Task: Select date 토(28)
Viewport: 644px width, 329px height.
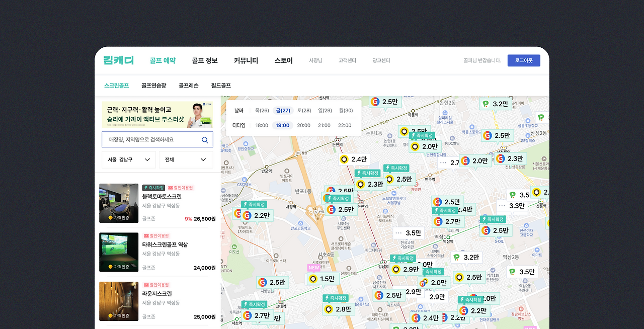Action: pos(304,111)
